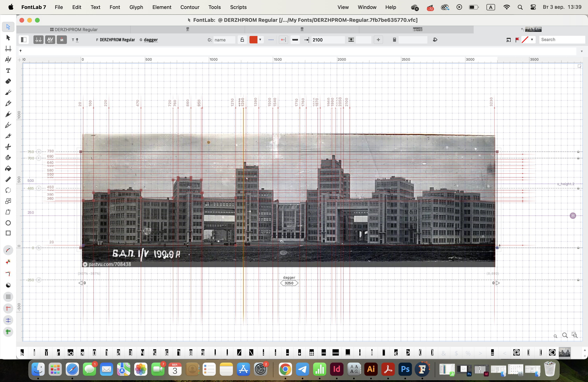
Task: Toggle the guide lock icon
Action: coord(242,40)
